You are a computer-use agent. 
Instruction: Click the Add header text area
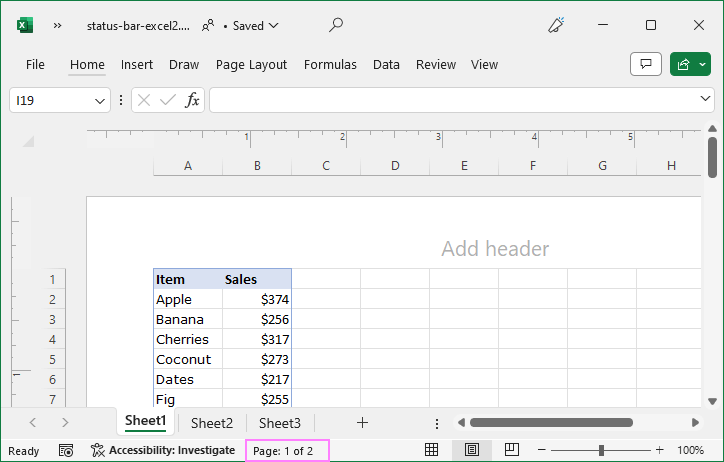tap(495, 248)
